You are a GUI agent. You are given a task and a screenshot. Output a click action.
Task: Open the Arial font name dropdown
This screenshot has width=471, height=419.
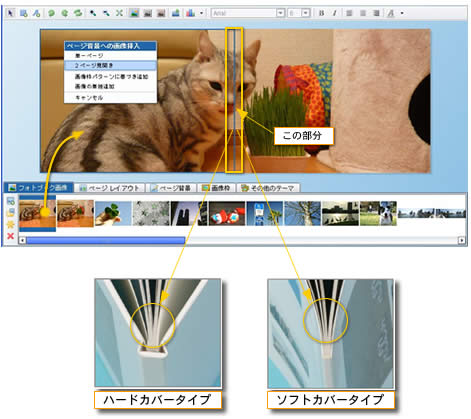coord(281,13)
